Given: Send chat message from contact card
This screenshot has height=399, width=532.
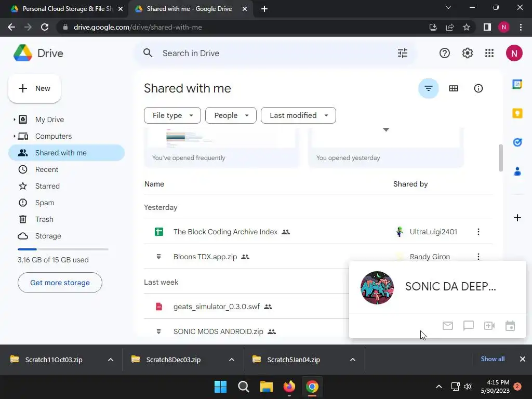Looking at the screenshot, I should click(468, 326).
